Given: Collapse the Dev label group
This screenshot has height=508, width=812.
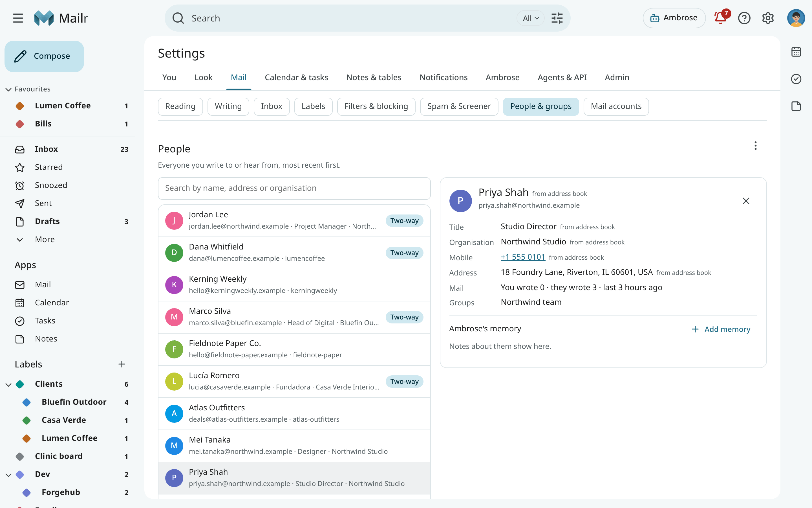Looking at the screenshot, I should [9, 474].
